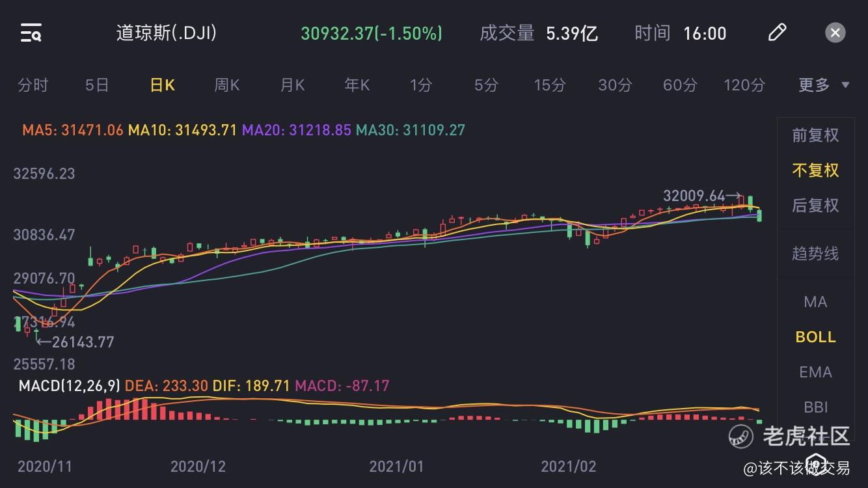Tap the 2020/12 date axis label
Viewport: 868px width, 488px height.
tap(198, 467)
